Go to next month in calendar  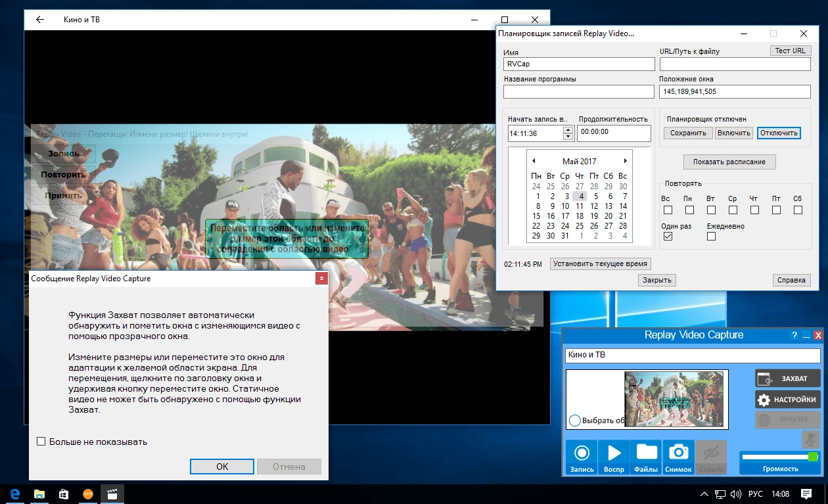coord(625,161)
